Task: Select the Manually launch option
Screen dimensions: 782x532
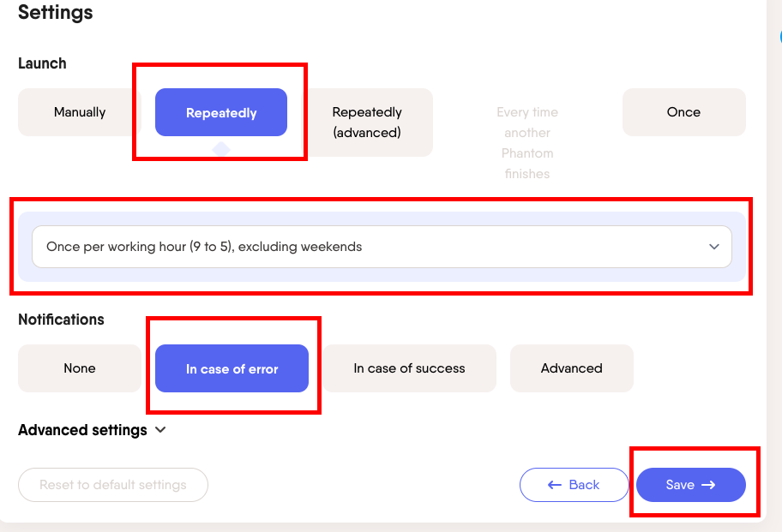Action: click(79, 112)
